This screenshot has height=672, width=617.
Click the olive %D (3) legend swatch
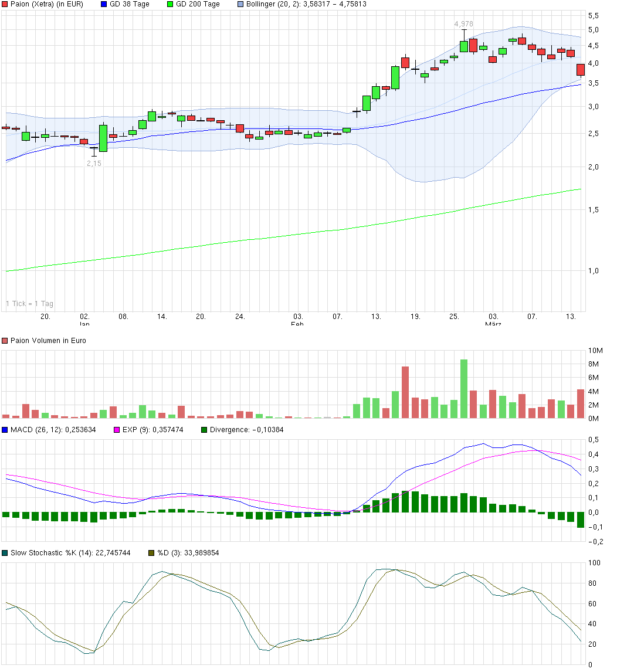151,553
